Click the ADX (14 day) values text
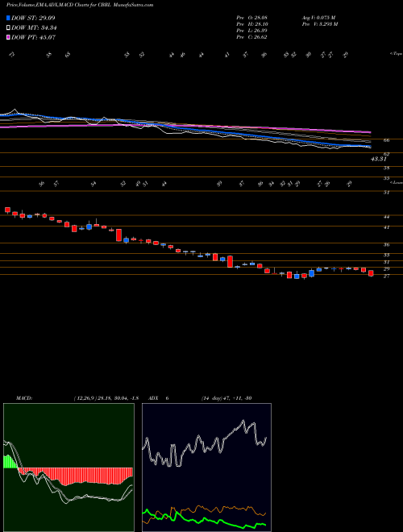The height and width of the screenshot is (532, 403). coord(226,398)
